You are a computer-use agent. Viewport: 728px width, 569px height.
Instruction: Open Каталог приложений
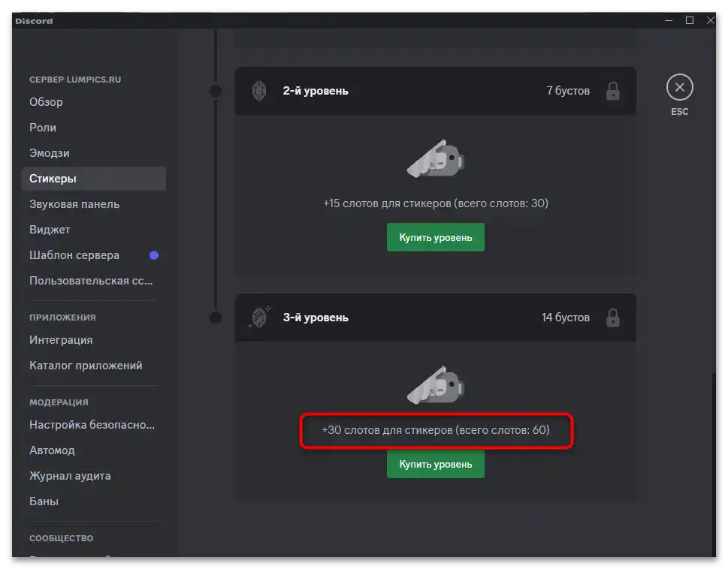[x=93, y=366]
